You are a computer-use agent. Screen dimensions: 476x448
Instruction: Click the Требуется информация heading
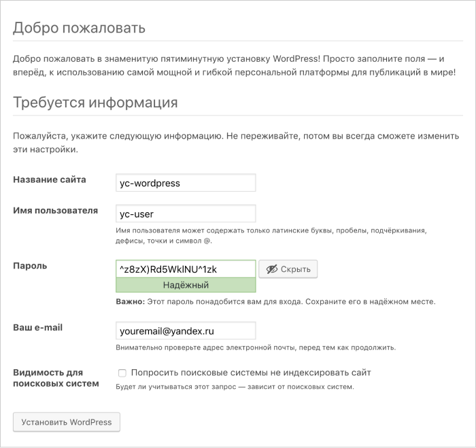coord(95,102)
